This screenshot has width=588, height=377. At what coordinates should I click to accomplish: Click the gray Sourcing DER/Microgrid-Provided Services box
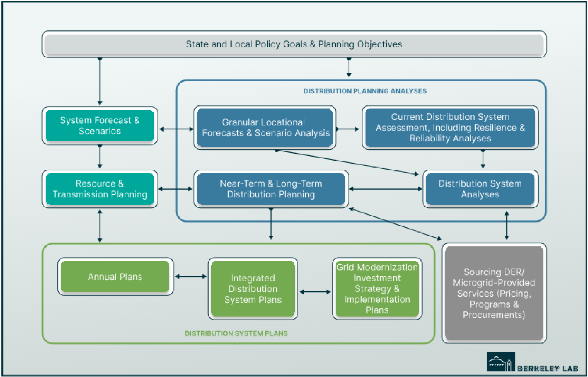point(494,293)
